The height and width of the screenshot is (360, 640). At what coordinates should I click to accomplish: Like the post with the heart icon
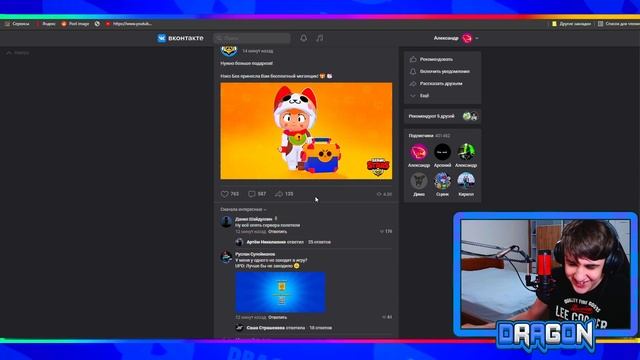point(224,194)
